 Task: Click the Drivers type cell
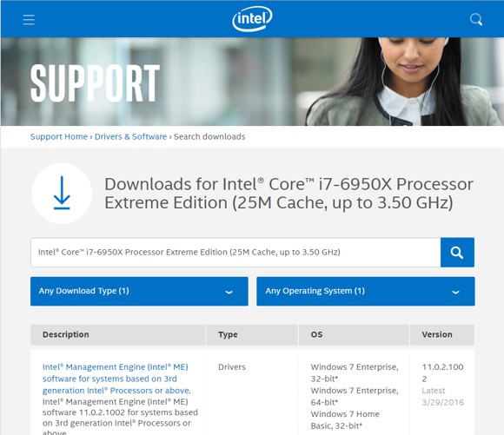tap(232, 367)
